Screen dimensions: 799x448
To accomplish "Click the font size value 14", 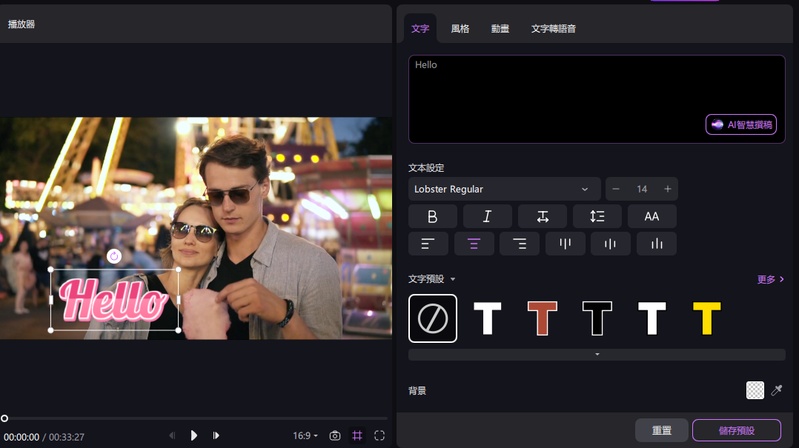I will click(x=642, y=189).
